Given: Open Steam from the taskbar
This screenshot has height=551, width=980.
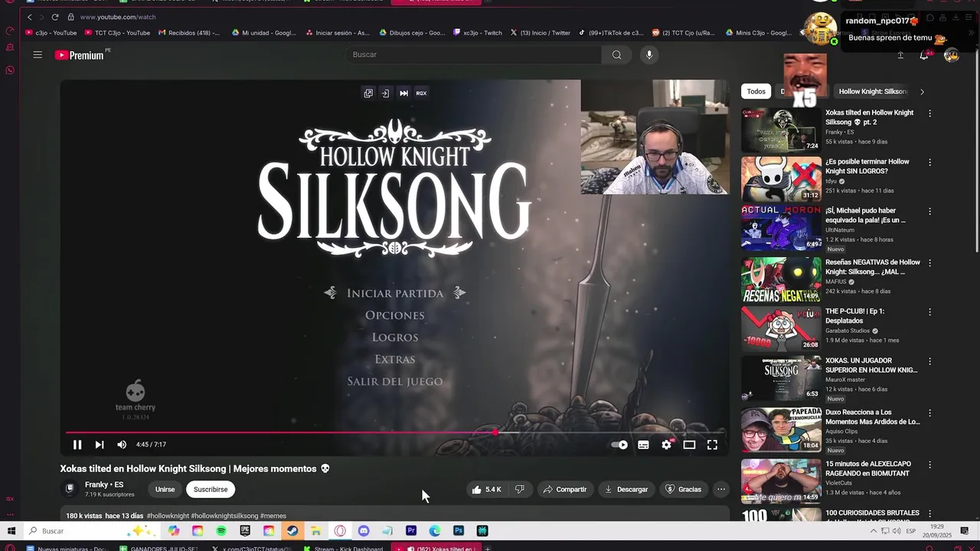Looking at the screenshot, I should tap(292, 531).
